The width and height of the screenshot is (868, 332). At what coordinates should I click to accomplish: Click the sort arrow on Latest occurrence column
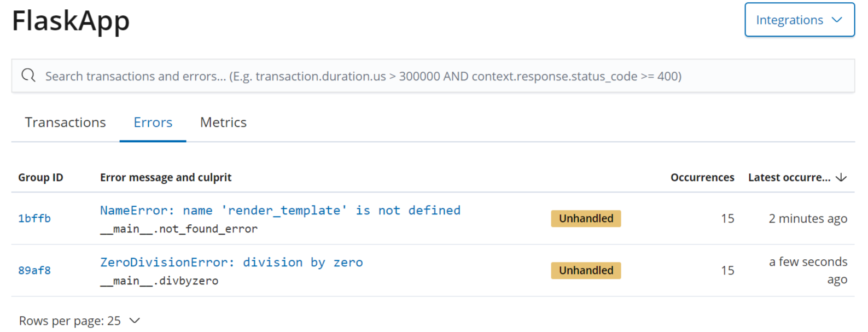[841, 177]
